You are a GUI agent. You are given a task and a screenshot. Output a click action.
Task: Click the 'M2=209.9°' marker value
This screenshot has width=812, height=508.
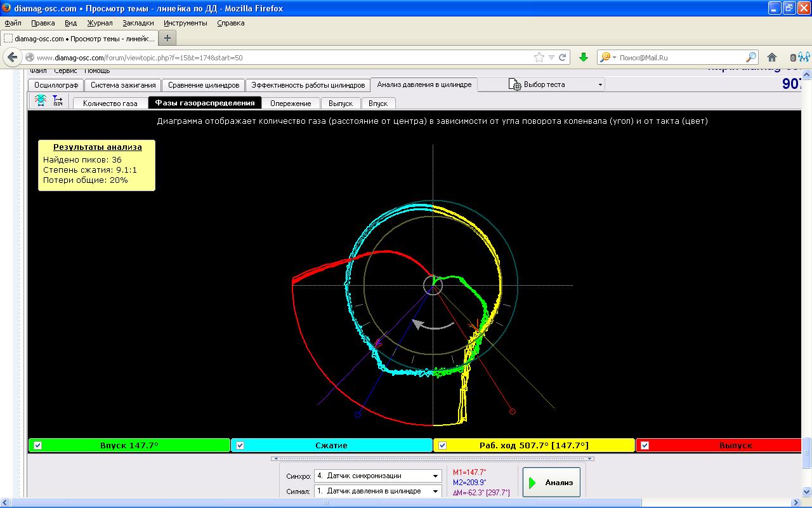(469, 483)
